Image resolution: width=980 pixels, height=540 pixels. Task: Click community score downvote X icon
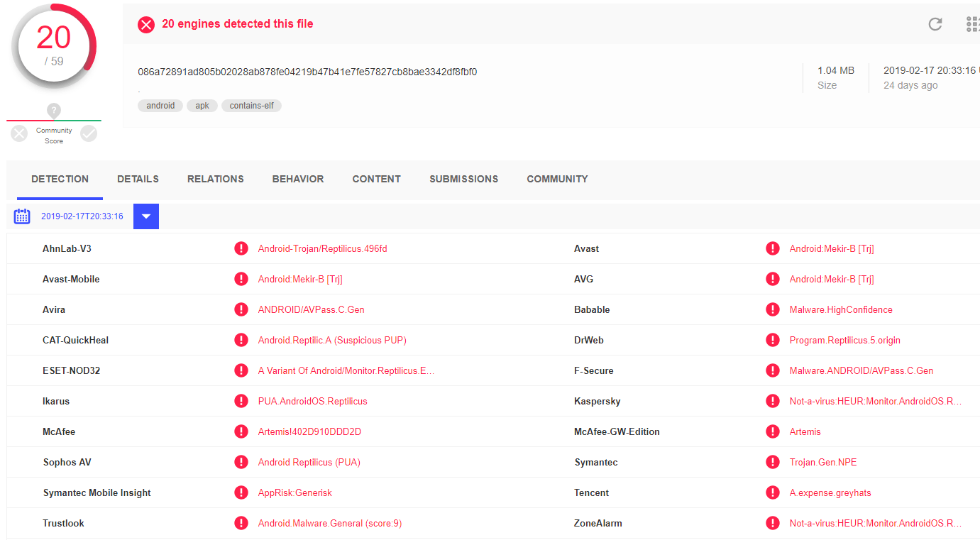[x=19, y=133]
